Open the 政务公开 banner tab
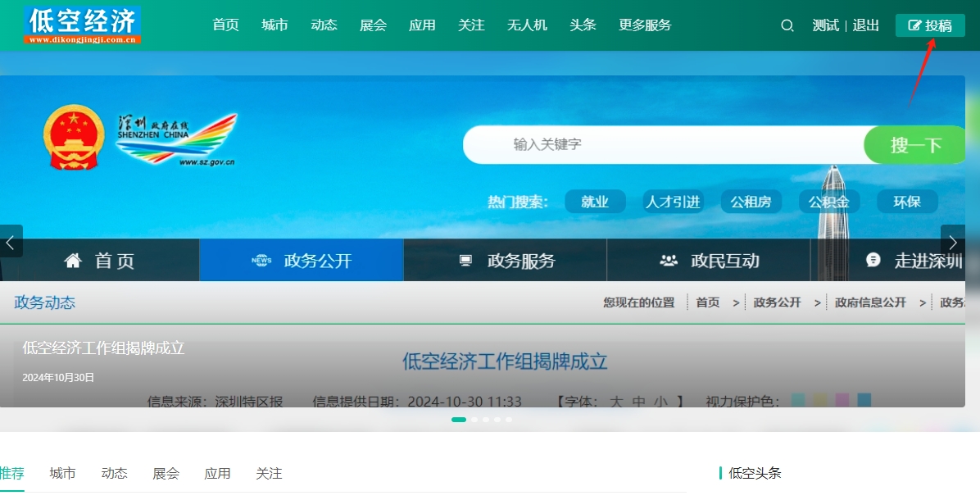This screenshot has height=500, width=980. point(302,260)
